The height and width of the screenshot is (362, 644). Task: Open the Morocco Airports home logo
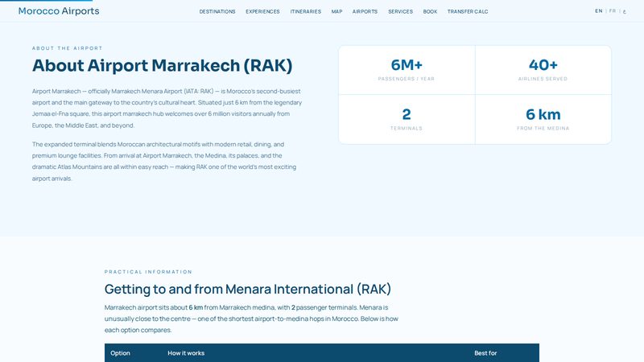(x=59, y=11)
